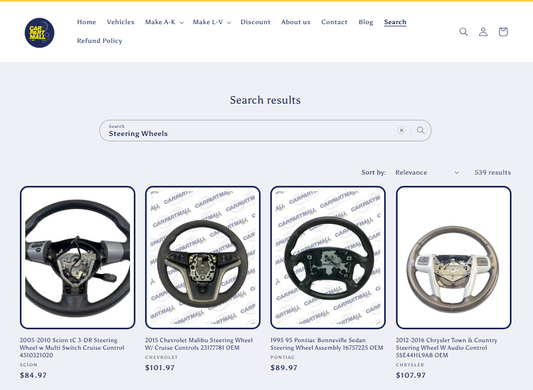Screen dimensions: 533x390
Task: Clear the search field with the X icon
Action: [401, 130]
